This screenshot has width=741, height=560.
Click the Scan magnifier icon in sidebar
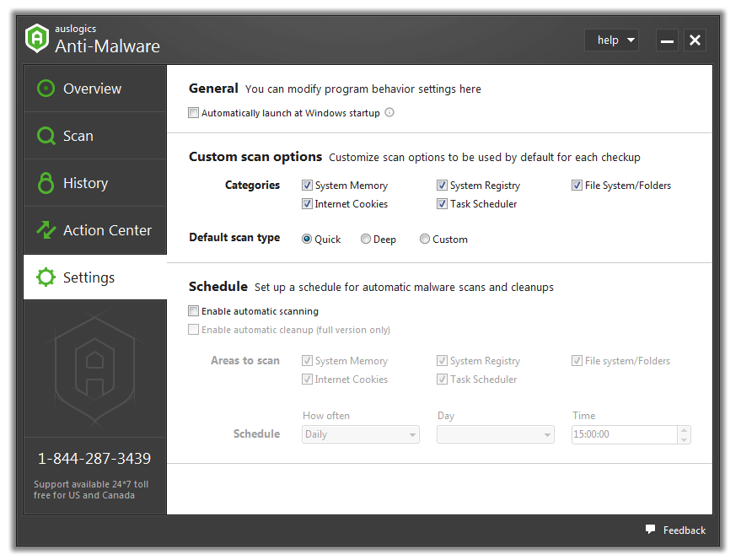[x=46, y=136]
